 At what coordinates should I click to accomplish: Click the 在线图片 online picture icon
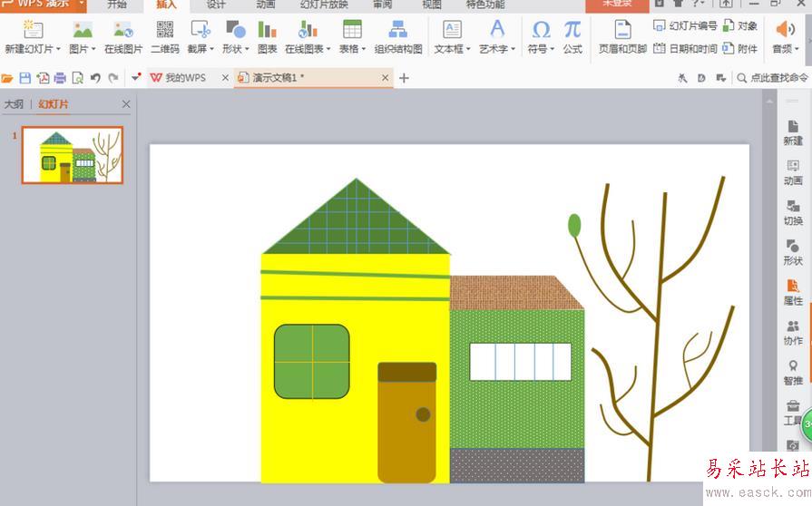pyautogui.click(x=123, y=36)
